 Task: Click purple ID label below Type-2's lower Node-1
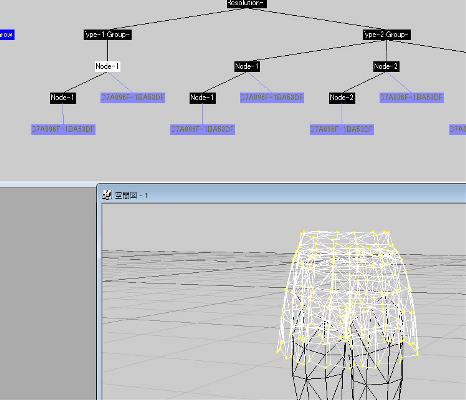click(x=202, y=129)
